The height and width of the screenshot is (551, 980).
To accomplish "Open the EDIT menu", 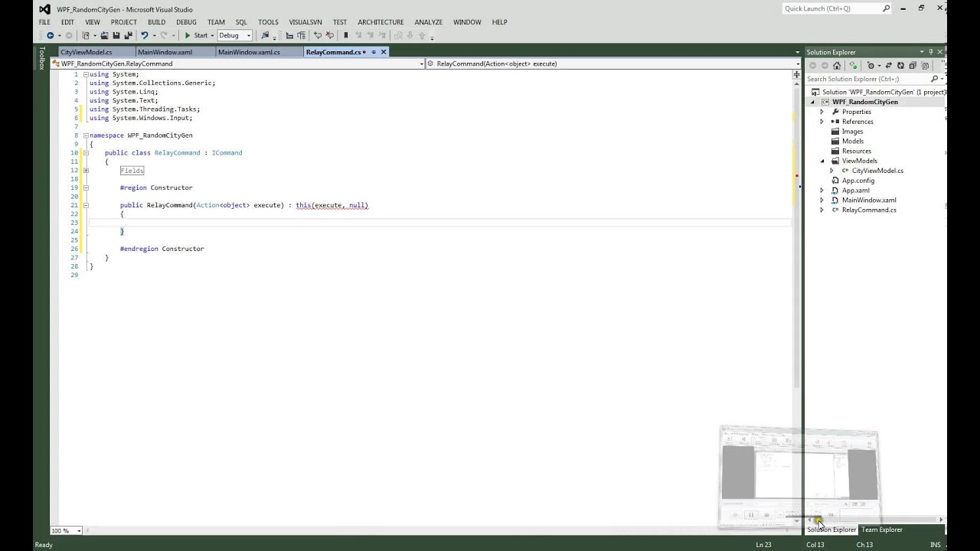I will 67,22.
